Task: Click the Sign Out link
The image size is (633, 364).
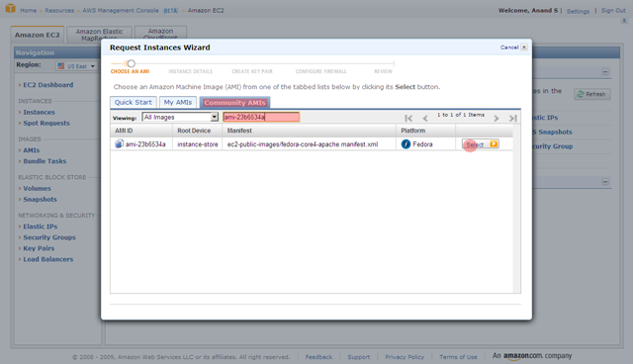Action: pos(613,11)
